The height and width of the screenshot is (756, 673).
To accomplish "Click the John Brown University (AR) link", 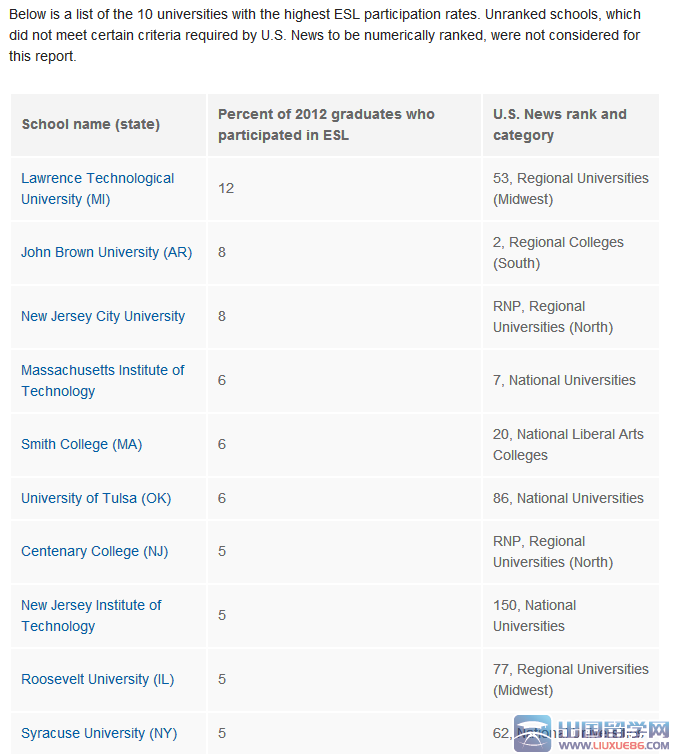I will (x=106, y=252).
